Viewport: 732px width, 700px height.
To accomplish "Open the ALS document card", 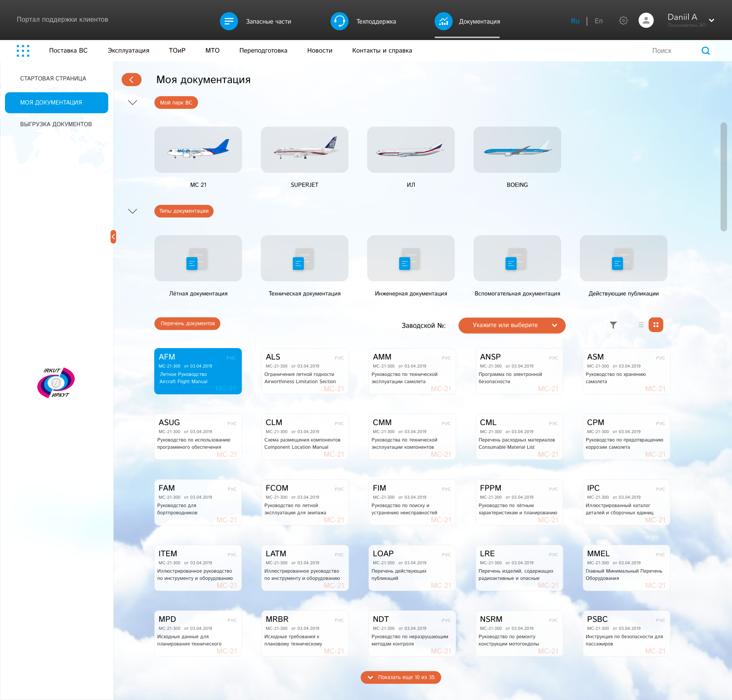I will [x=305, y=371].
